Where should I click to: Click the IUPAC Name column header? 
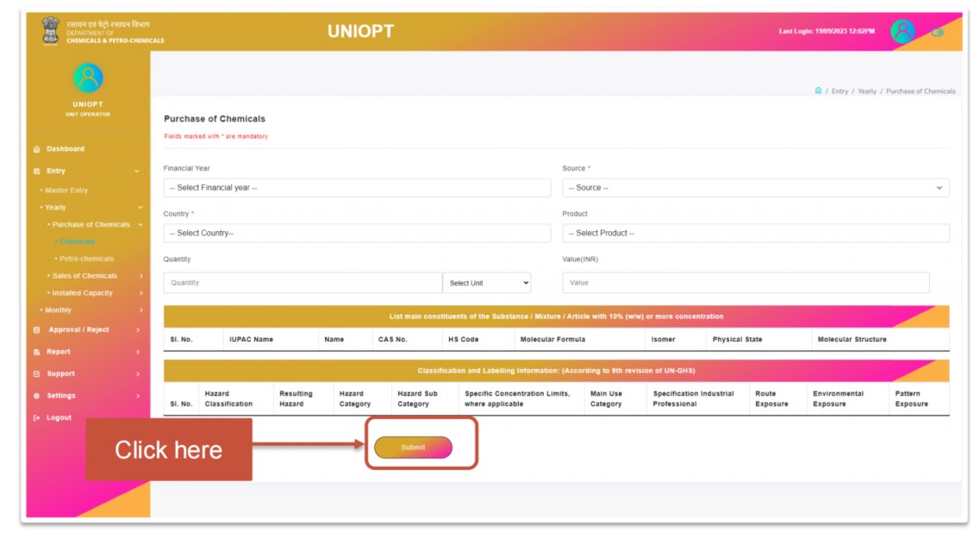252,340
